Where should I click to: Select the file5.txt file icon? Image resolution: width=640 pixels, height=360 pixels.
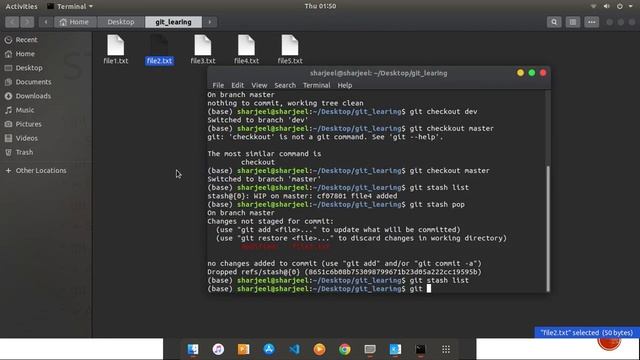click(290, 45)
